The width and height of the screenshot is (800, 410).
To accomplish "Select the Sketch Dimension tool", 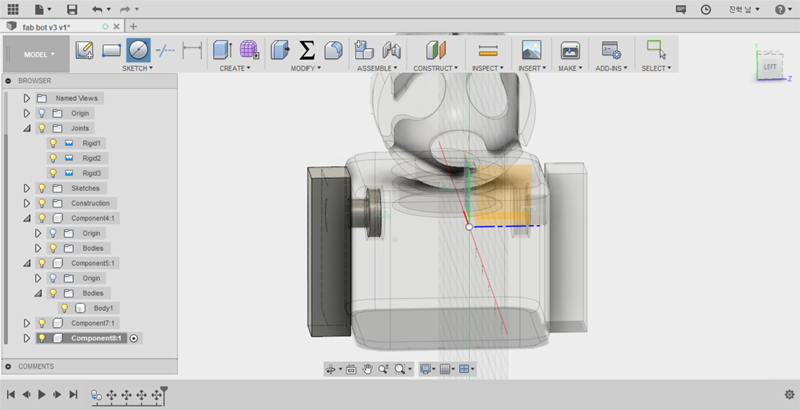I will tap(192, 50).
